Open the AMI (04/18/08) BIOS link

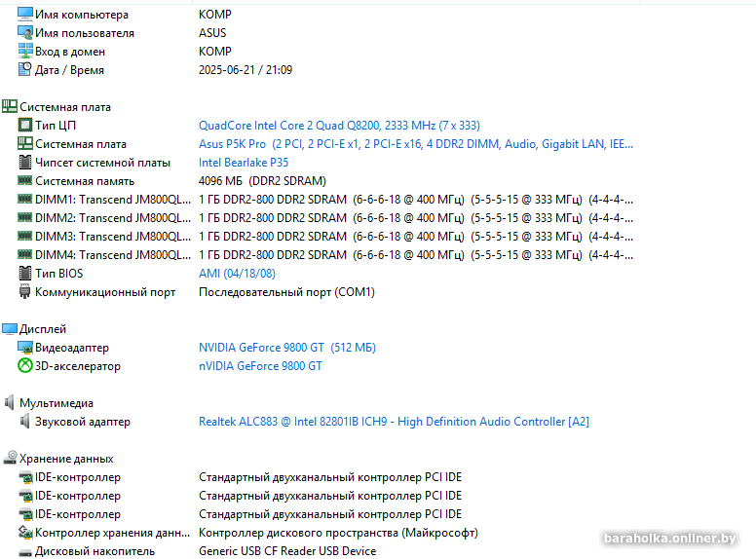click(x=237, y=274)
